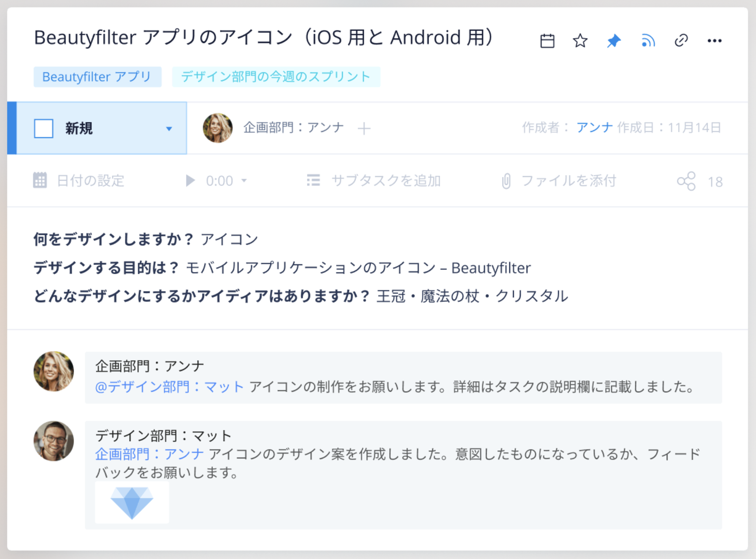Check the 新規 status checkbox

tap(43, 129)
